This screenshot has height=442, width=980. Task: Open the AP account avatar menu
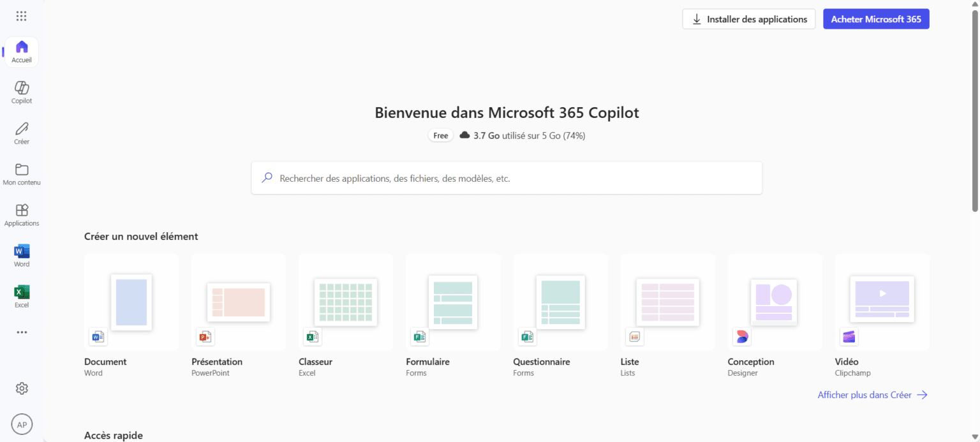(x=21, y=424)
